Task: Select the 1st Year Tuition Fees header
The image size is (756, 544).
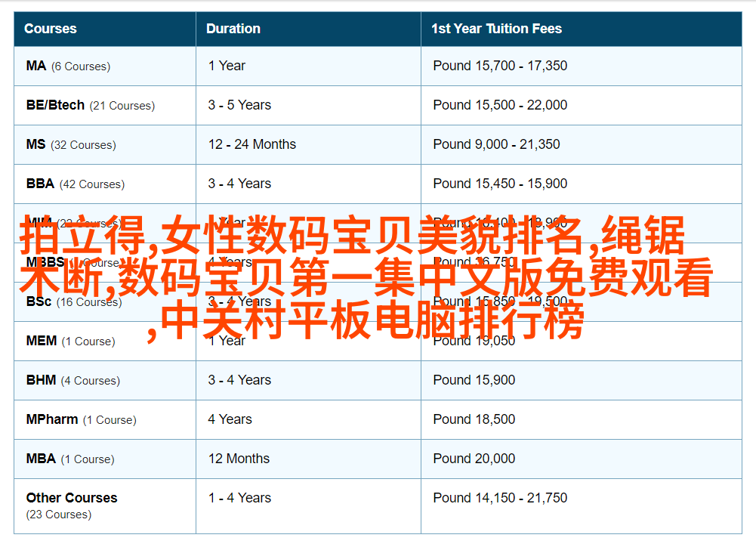Action: pyautogui.click(x=496, y=29)
